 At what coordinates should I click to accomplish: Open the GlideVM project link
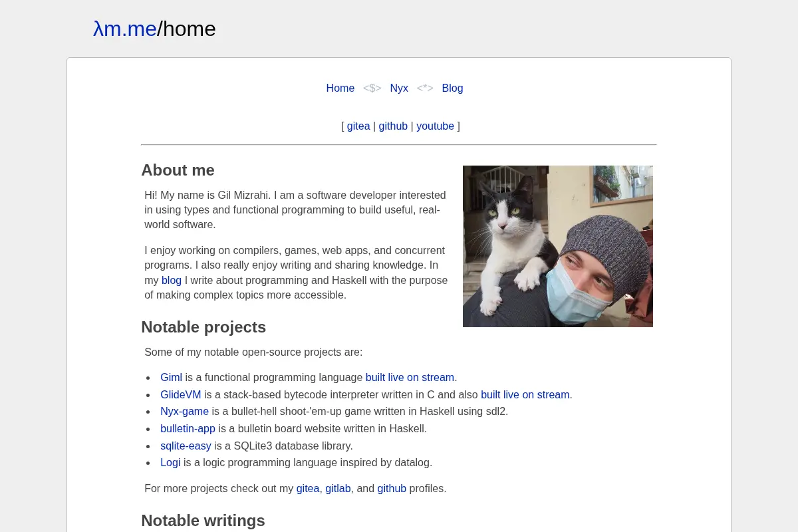pos(181,395)
